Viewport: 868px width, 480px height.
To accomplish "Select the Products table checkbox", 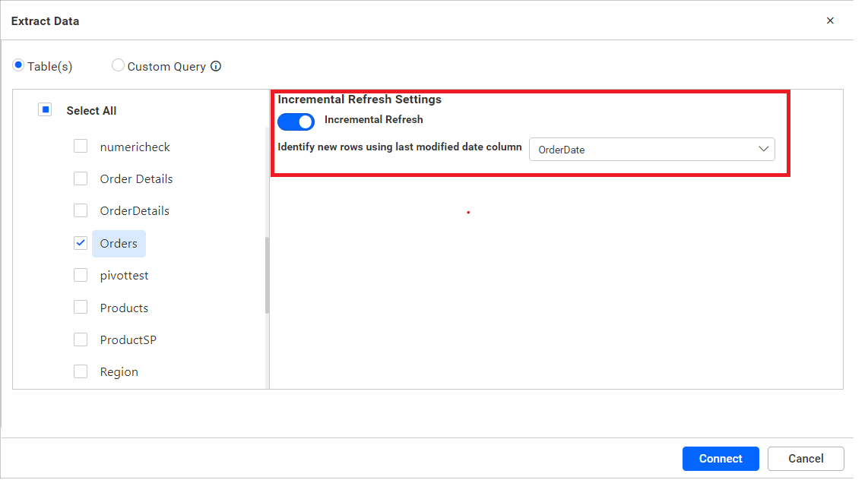I will pyautogui.click(x=81, y=308).
